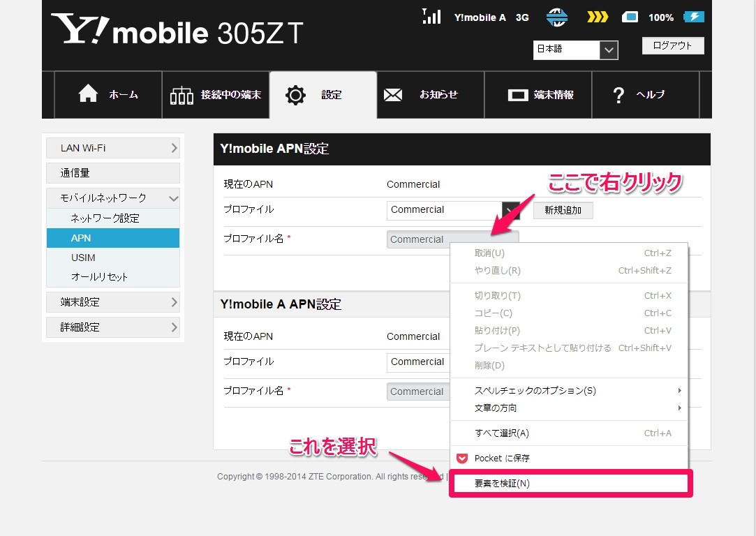Select APN in the sidebar
Image resolution: width=756 pixels, height=536 pixels.
113,237
